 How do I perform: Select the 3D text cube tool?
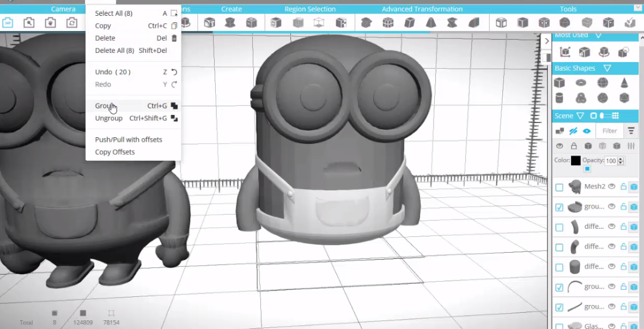pyautogui.click(x=209, y=22)
